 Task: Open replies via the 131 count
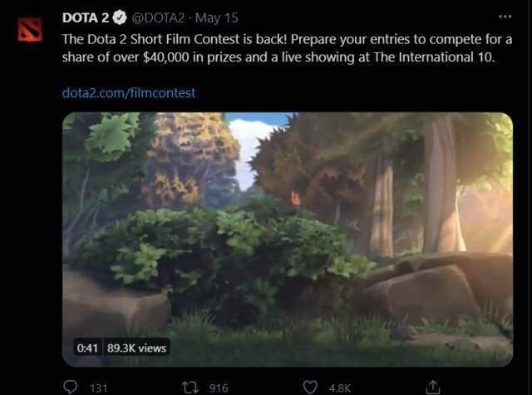[x=99, y=388]
